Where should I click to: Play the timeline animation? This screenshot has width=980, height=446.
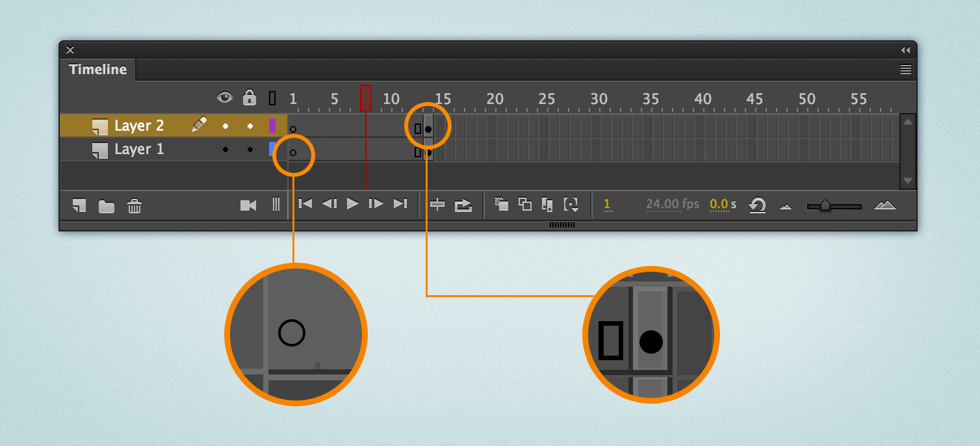point(352,203)
